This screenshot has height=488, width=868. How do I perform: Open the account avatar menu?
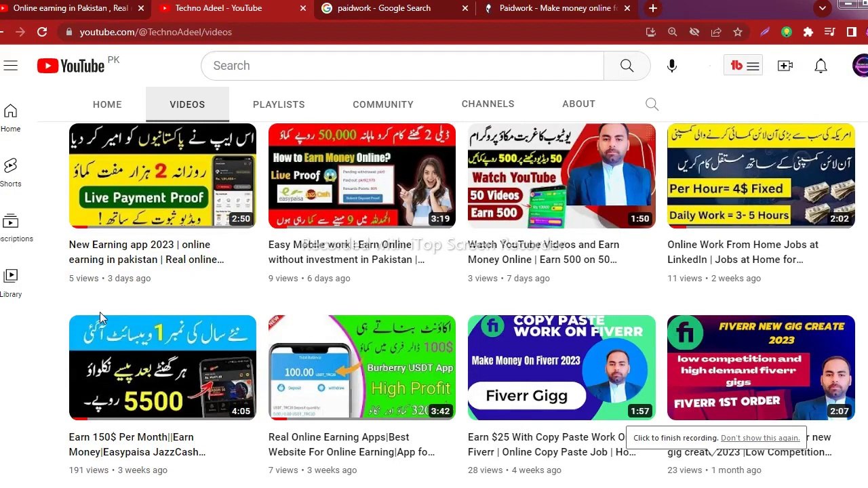tap(861, 66)
